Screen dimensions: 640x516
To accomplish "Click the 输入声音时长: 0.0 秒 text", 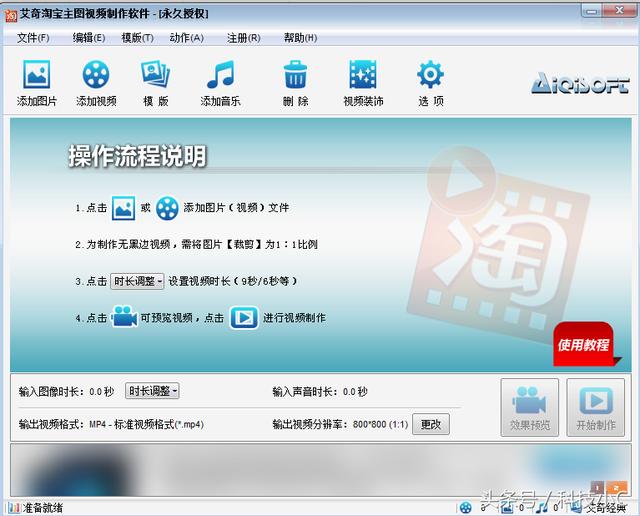I will (320, 392).
